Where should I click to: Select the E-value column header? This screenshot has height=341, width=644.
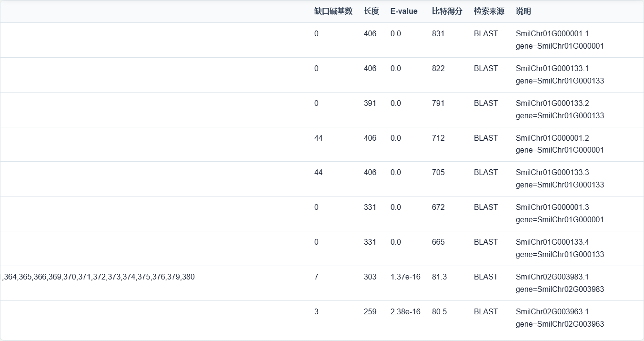404,11
